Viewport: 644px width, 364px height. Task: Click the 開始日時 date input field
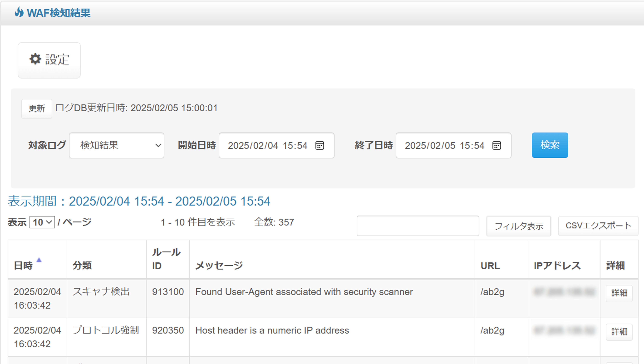tap(277, 145)
